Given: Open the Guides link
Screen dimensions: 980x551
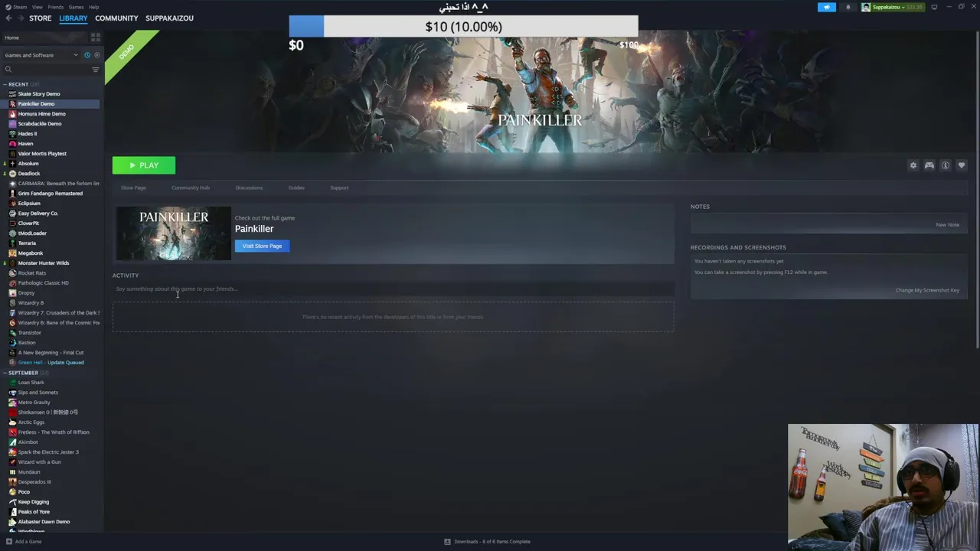Looking at the screenshot, I should click(296, 187).
